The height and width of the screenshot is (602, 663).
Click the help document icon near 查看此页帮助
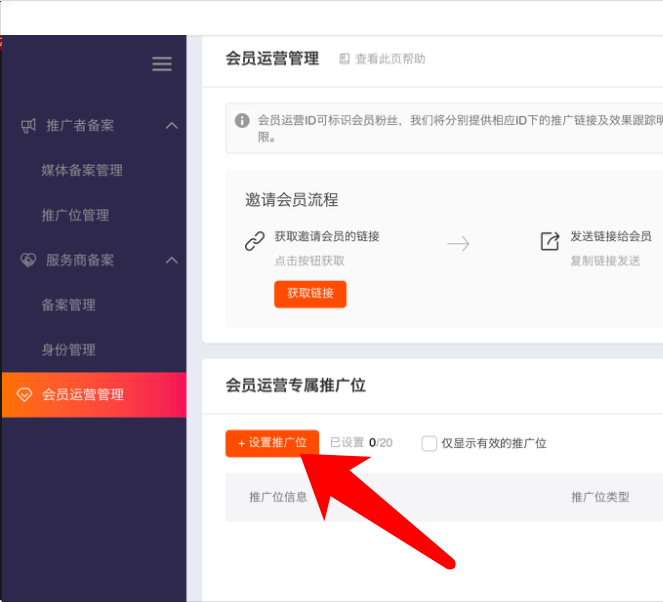click(344, 59)
